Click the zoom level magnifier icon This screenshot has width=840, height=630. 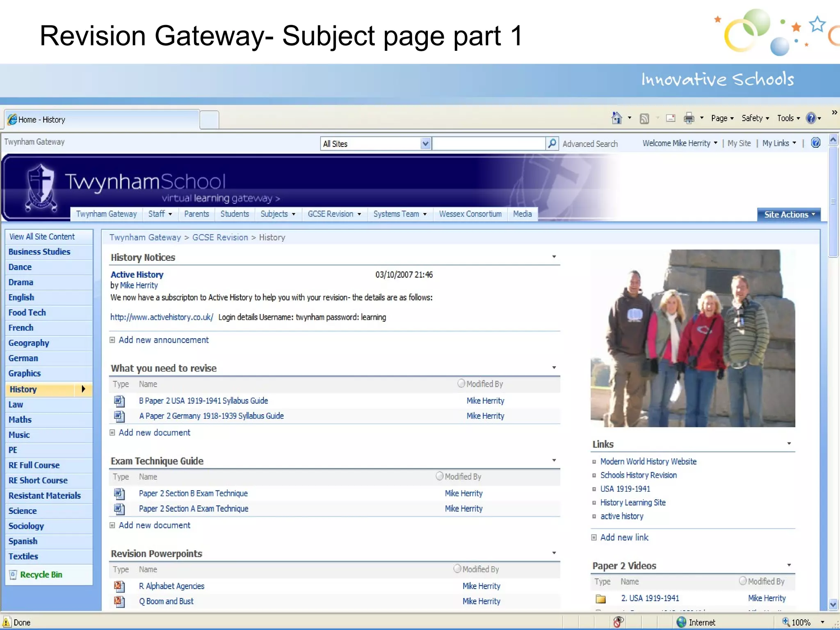point(785,622)
